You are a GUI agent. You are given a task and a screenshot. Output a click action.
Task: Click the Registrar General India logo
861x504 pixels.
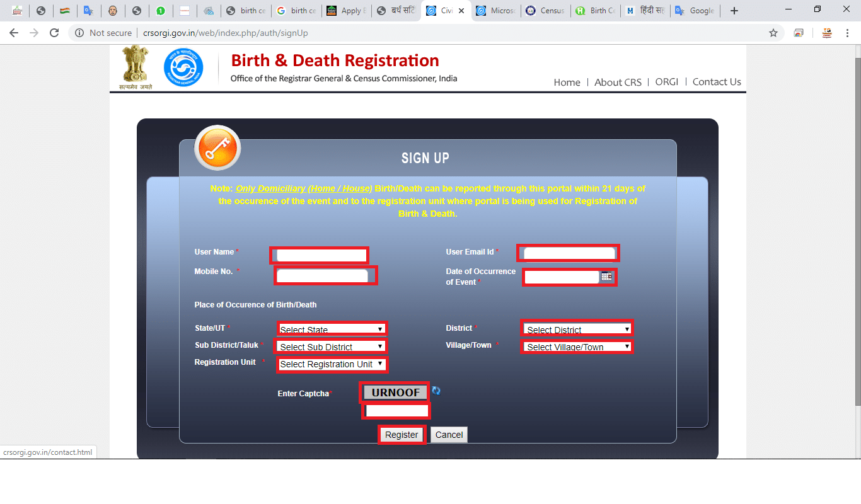pos(183,67)
